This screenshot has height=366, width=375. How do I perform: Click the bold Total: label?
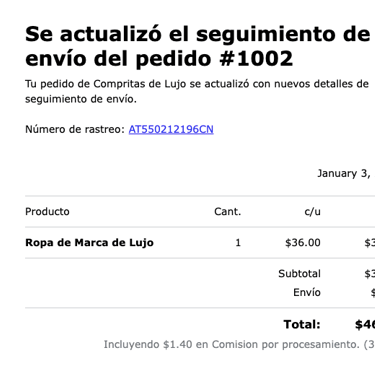pyautogui.click(x=302, y=324)
